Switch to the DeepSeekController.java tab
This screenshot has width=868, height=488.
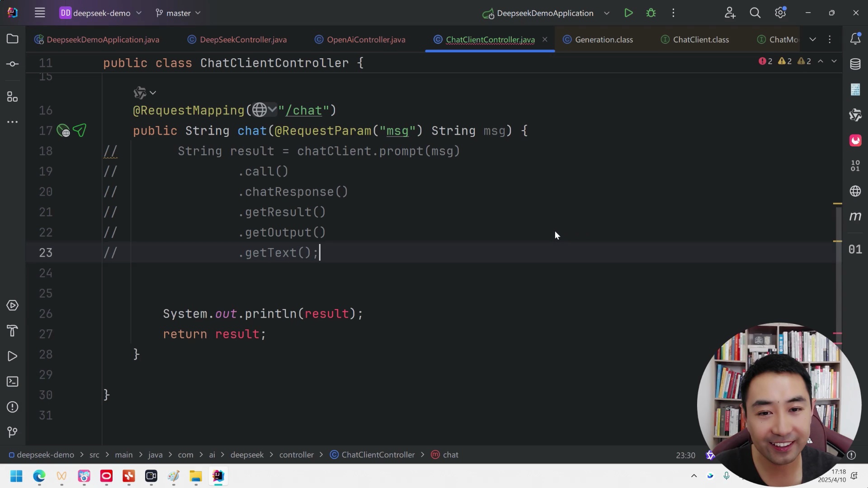tap(243, 40)
